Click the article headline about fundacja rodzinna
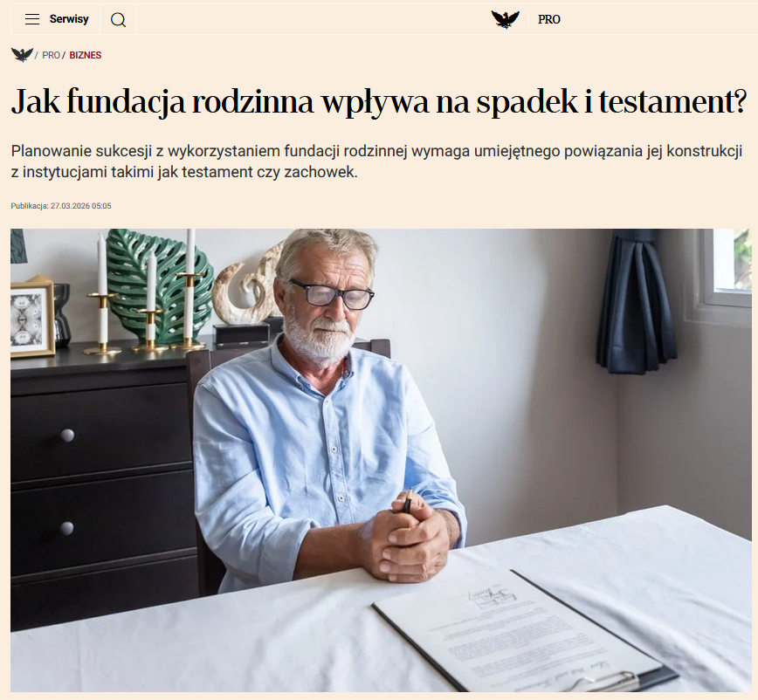758x700 pixels. [379, 101]
